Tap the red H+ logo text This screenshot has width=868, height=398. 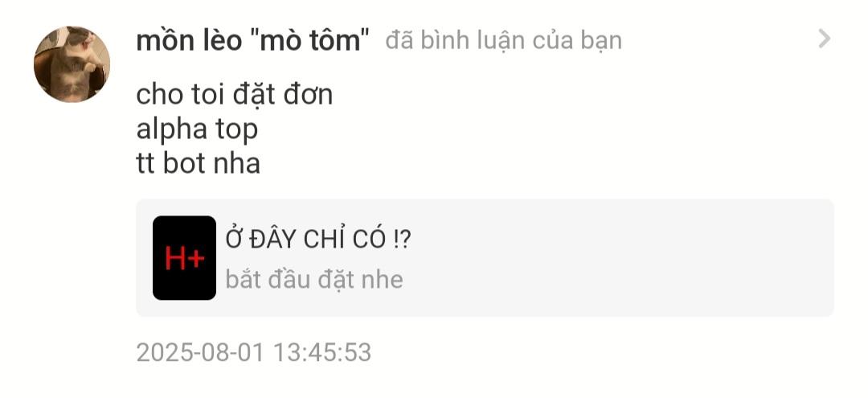click(x=185, y=259)
